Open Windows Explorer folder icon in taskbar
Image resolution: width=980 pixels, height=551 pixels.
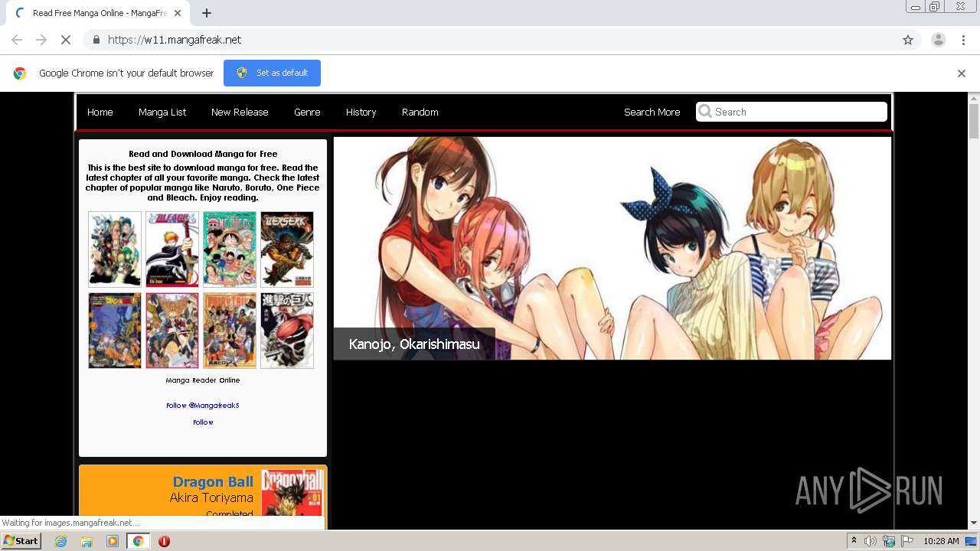click(87, 541)
